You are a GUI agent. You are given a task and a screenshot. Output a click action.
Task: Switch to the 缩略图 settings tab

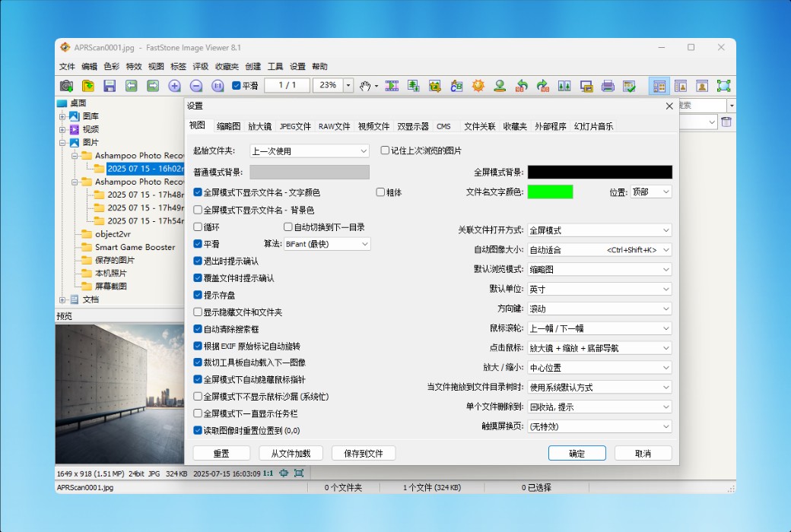click(x=228, y=126)
